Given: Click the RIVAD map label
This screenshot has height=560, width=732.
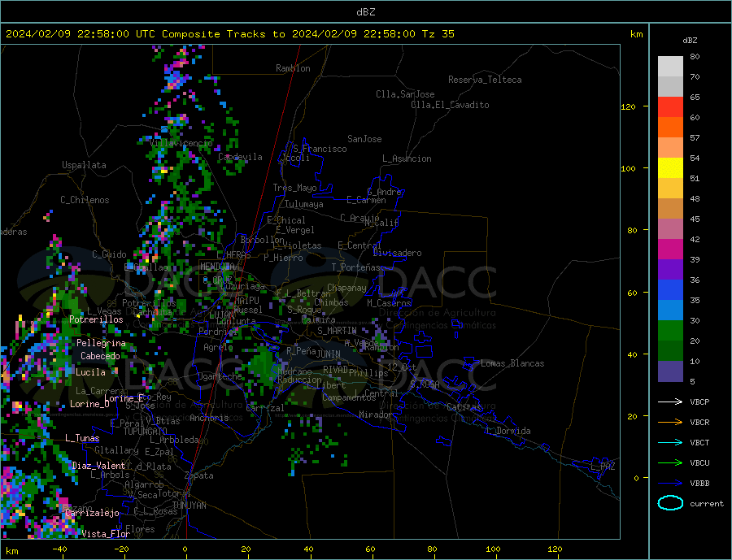Looking at the screenshot, I should (x=335, y=370).
